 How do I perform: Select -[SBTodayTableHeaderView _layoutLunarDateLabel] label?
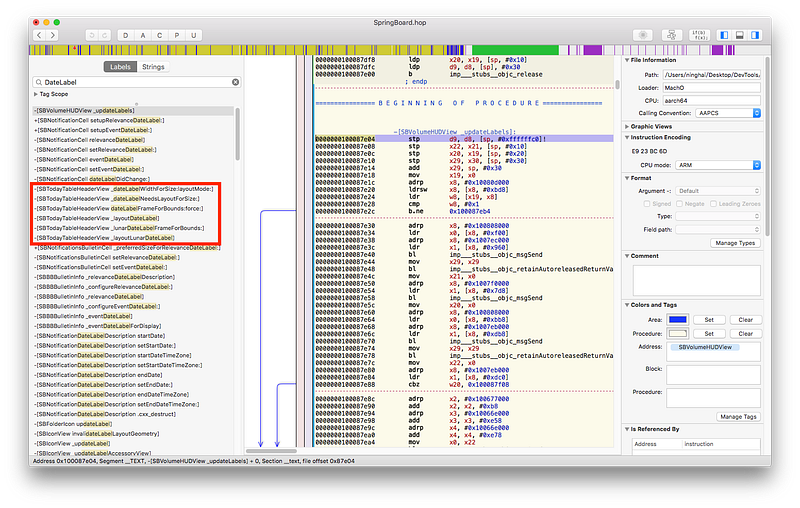(x=104, y=238)
